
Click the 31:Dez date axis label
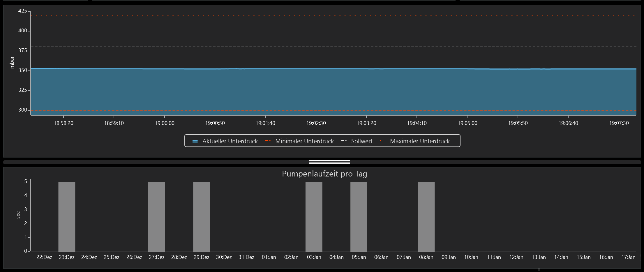pos(246,257)
